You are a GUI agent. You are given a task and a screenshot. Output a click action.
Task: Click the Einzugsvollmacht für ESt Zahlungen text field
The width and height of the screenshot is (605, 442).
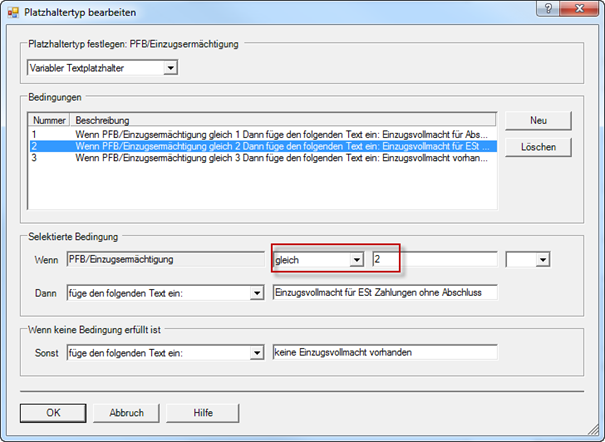pyautogui.click(x=385, y=293)
